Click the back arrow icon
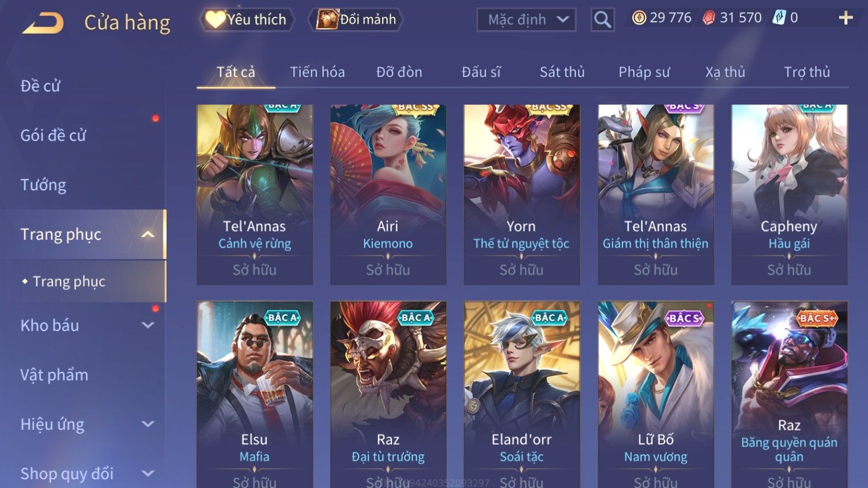This screenshot has height=488, width=868. 43,22
